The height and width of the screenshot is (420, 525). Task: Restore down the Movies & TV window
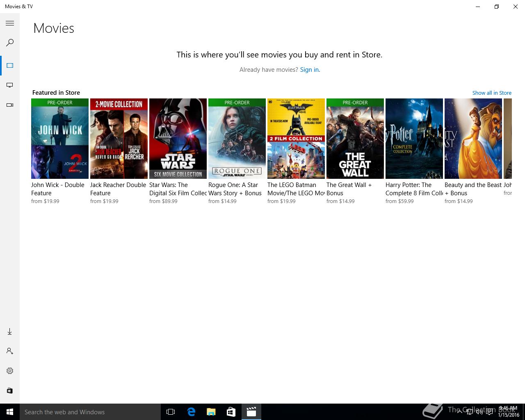[x=497, y=7]
